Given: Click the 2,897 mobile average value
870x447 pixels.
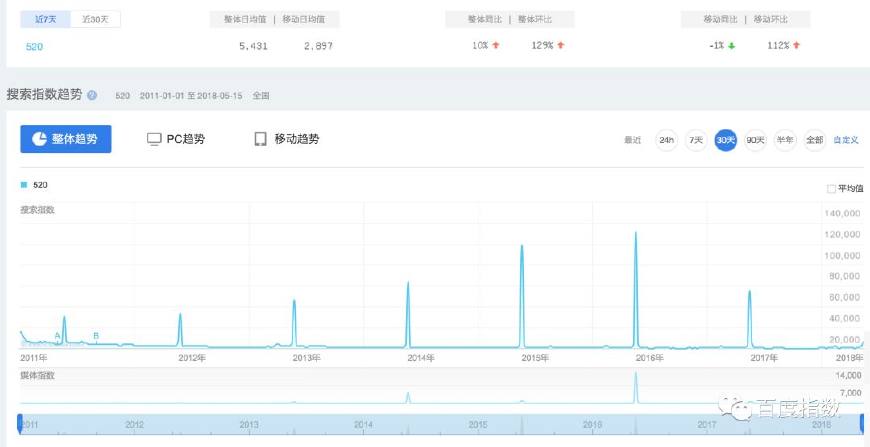Looking at the screenshot, I should [x=318, y=47].
